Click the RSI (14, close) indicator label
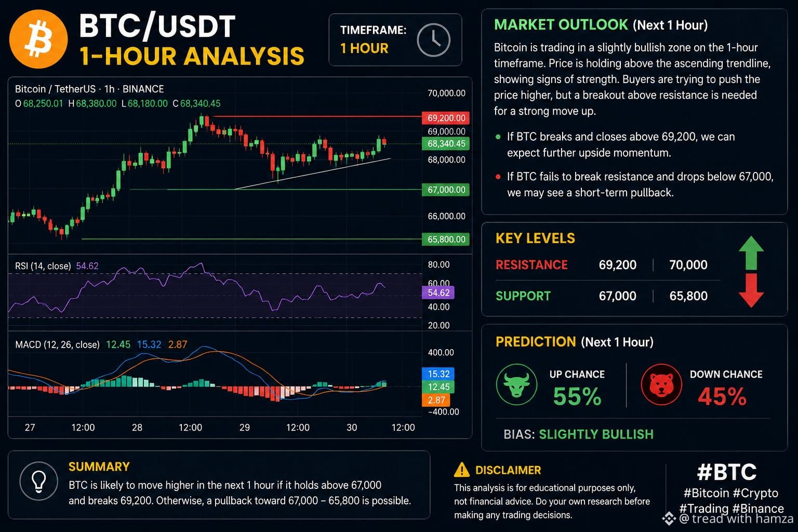Image resolution: width=798 pixels, height=532 pixels. pyautogui.click(x=43, y=266)
